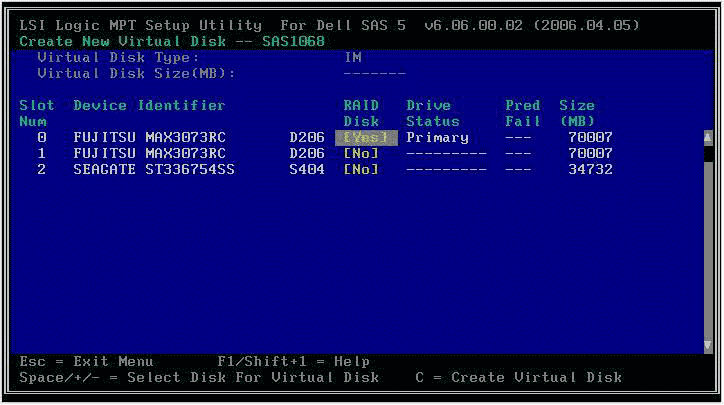The image size is (724, 405).
Task: Click size 70007 in slot 1 row
Action: click(591, 153)
